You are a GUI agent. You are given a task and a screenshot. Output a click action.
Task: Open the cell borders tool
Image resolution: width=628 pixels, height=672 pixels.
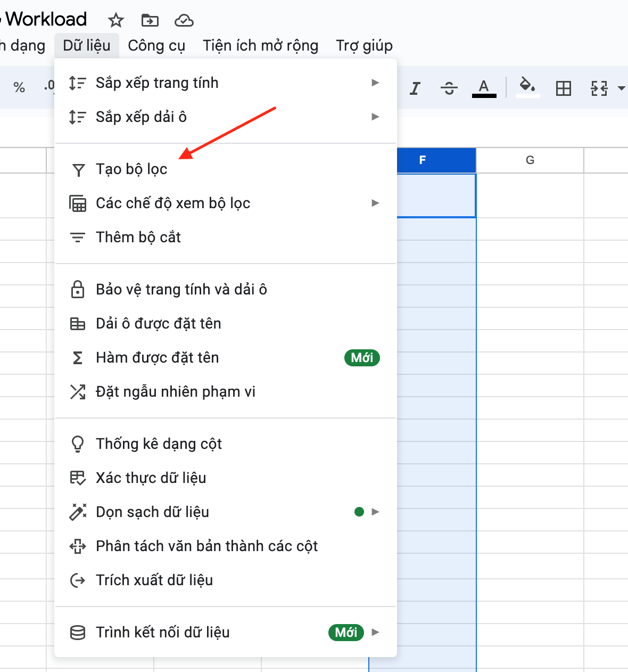[563, 88]
